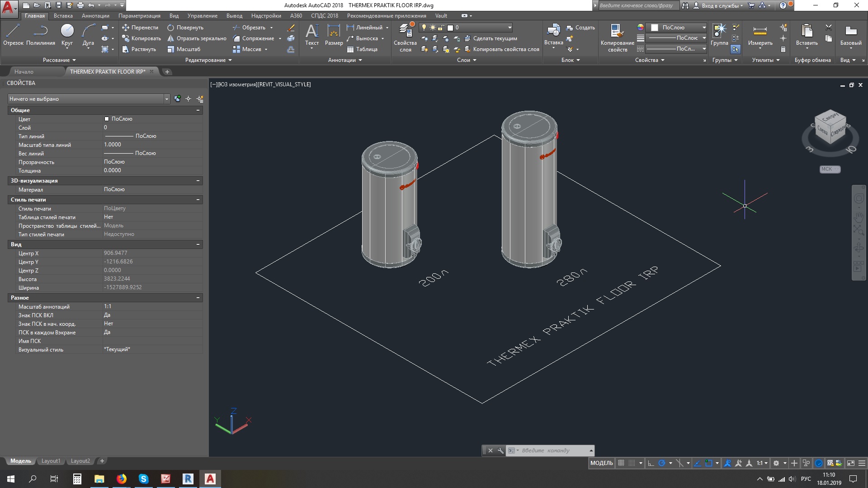Screen dimensions: 868x488
Task: Toggle the grid display in status bar
Action: click(x=621, y=463)
